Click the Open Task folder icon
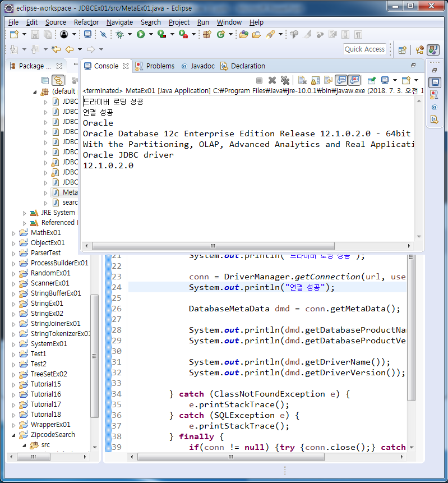 coord(256,35)
